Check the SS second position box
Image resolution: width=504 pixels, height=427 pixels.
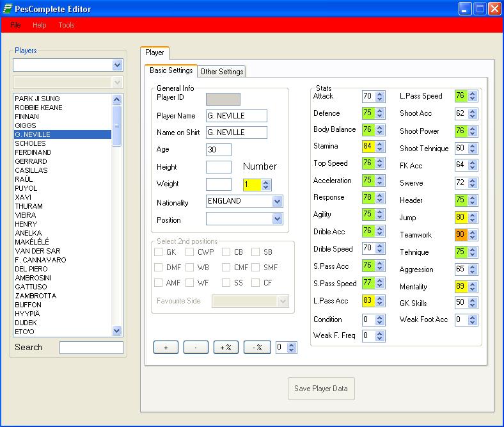click(x=226, y=283)
